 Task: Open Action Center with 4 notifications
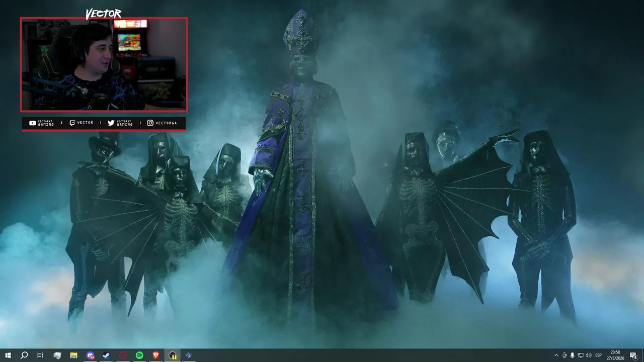pyautogui.click(x=634, y=355)
